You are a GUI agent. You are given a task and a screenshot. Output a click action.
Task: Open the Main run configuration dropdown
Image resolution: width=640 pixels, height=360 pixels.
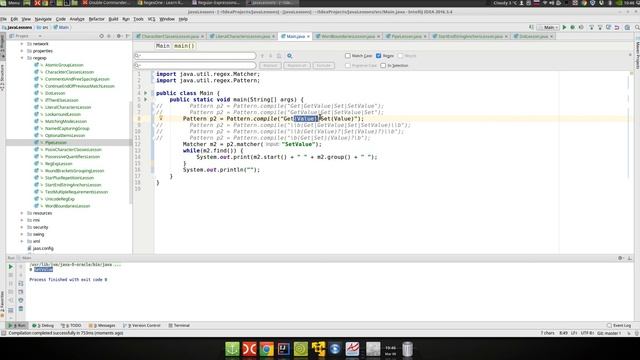click(x=549, y=27)
